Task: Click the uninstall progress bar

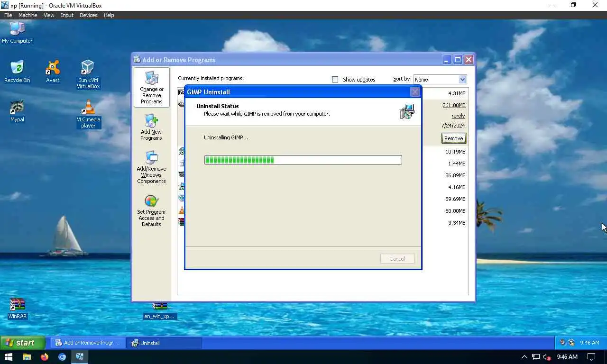Action: pyautogui.click(x=303, y=160)
